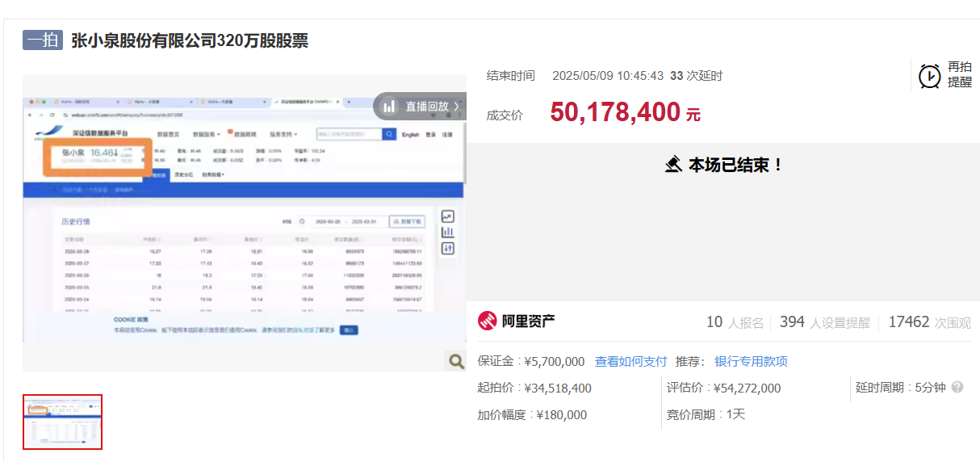This screenshot has height=462, width=980.
Task: Click the bar chart icon in 直播回放
Action: (x=390, y=107)
